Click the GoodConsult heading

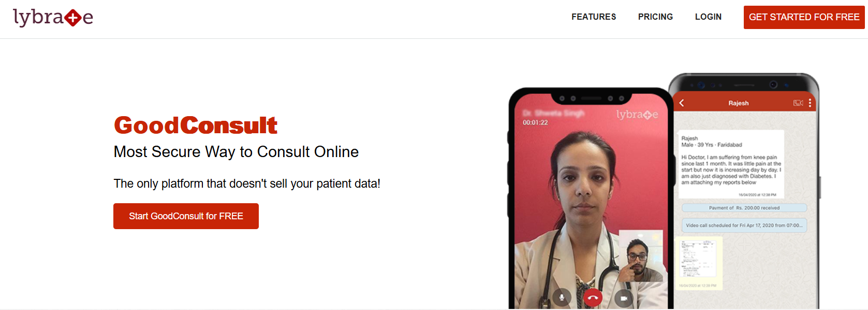pos(196,125)
